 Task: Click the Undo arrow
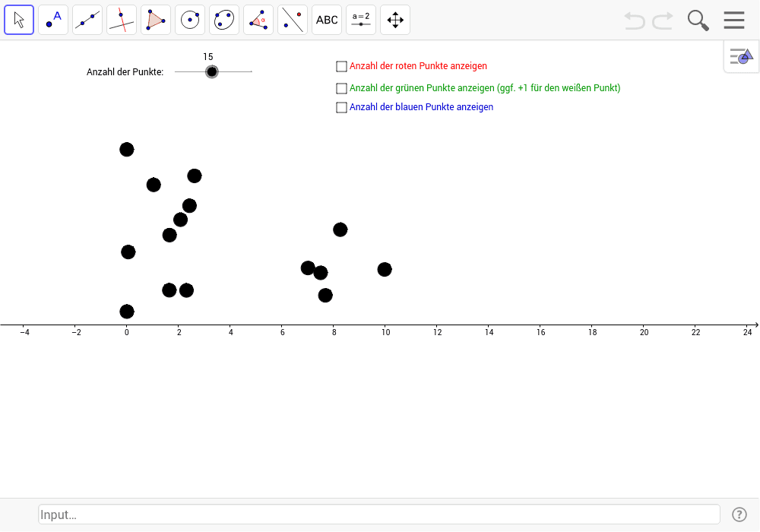[634, 21]
